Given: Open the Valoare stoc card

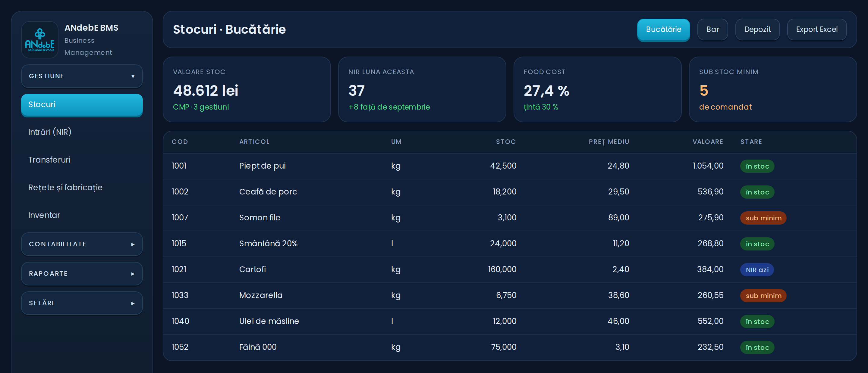Looking at the screenshot, I should pyautogui.click(x=247, y=89).
